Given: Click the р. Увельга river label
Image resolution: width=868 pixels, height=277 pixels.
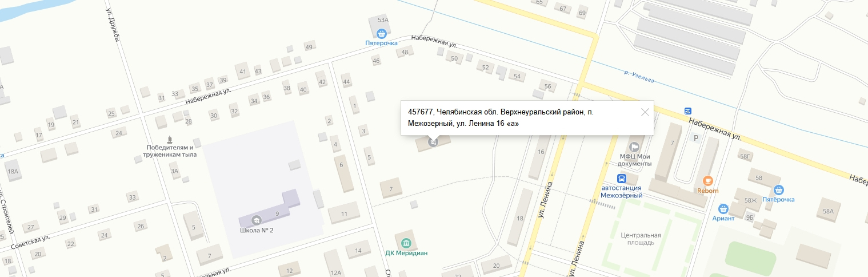Looking at the screenshot, I should (639, 76).
